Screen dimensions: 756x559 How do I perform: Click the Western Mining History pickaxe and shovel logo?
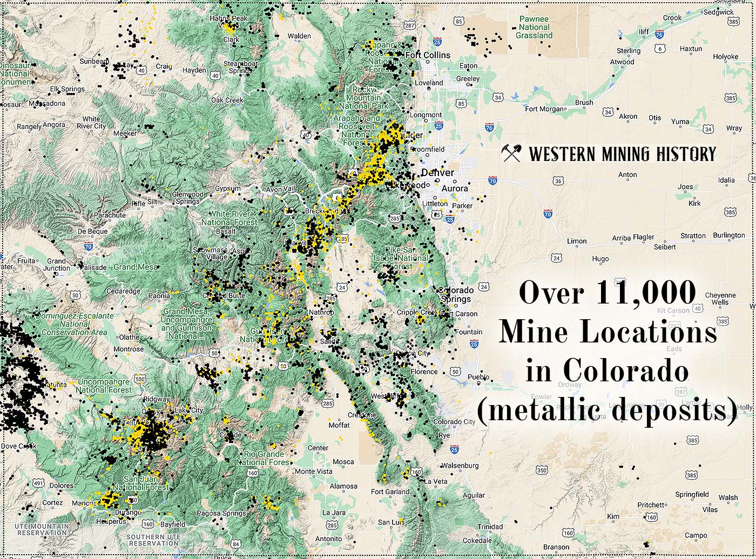tap(511, 153)
